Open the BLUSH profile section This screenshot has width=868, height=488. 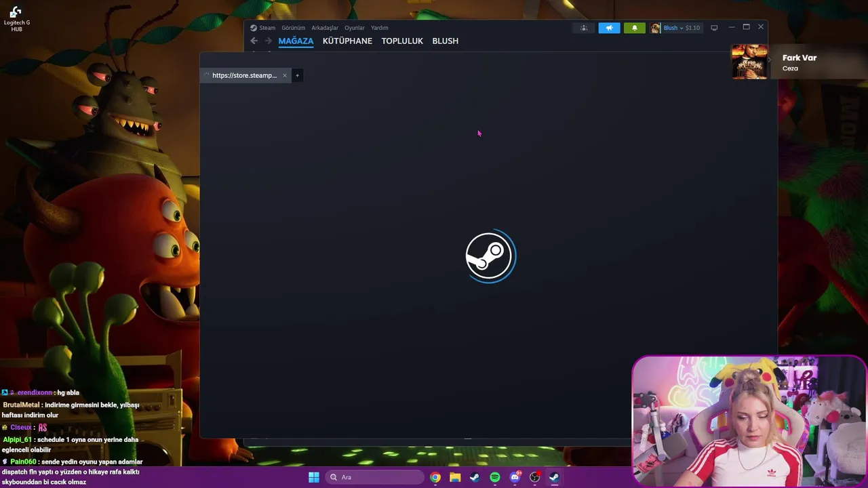tap(446, 41)
